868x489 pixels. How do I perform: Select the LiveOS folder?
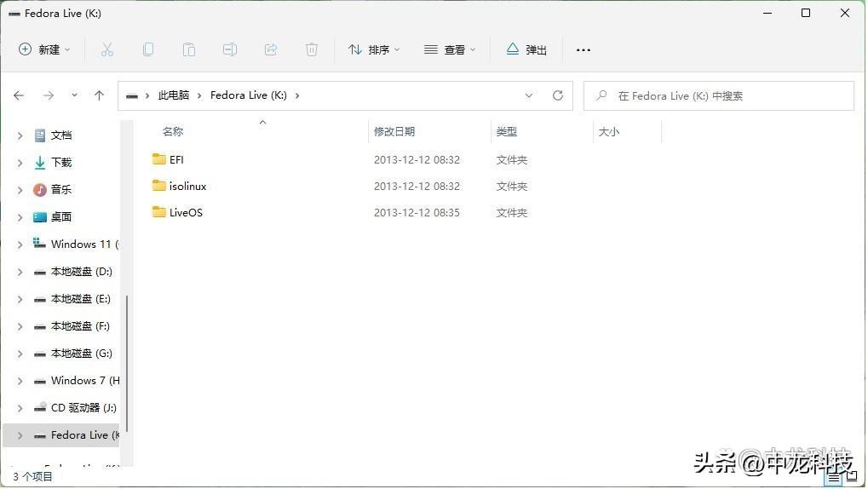pyautogui.click(x=177, y=213)
